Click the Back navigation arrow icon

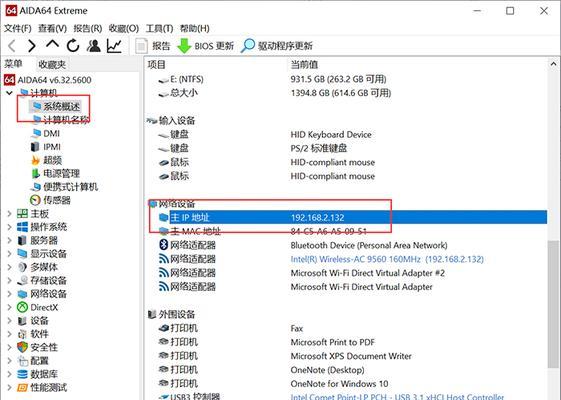pyautogui.click(x=12, y=46)
